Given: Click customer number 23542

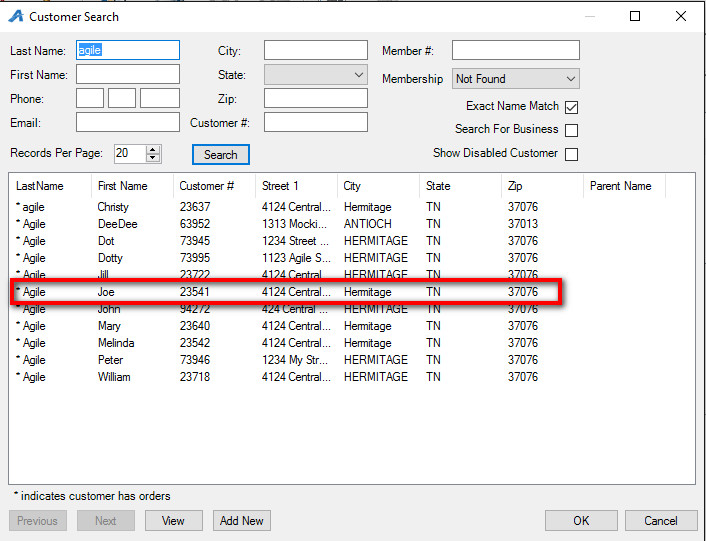Looking at the screenshot, I should [x=195, y=343].
